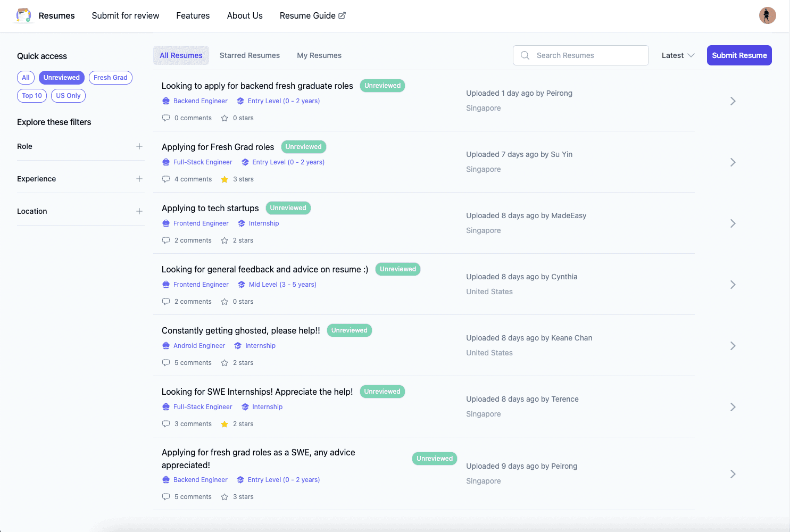Enable the US Only quick filter
Image resolution: width=790 pixels, height=532 pixels.
pos(68,96)
